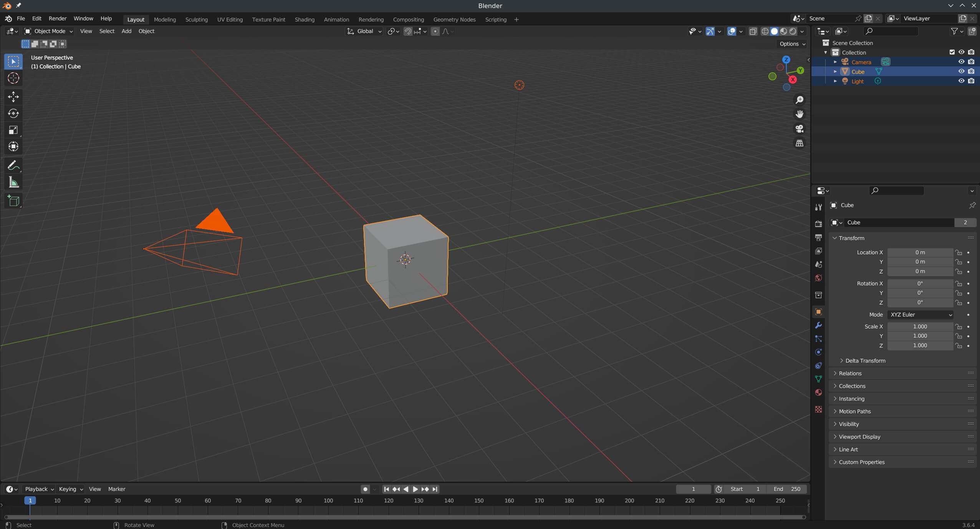Viewport: 980px width, 529px height.
Task: Disable Cube in renders camera icon
Action: coord(971,71)
